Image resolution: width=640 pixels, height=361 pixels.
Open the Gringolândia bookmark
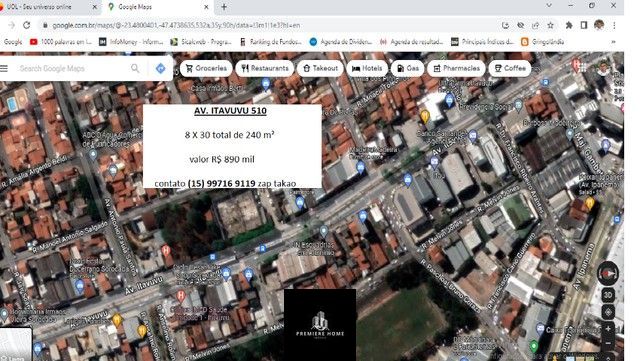coord(543,42)
